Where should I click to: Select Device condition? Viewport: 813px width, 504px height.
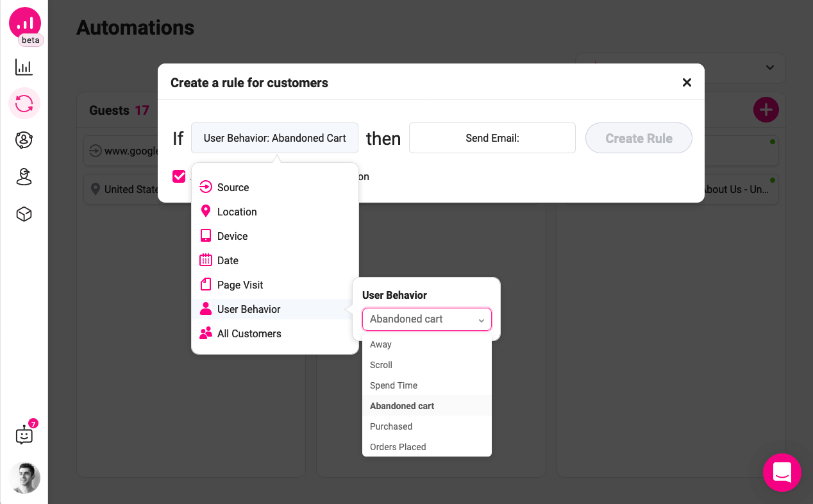click(x=275, y=236)
